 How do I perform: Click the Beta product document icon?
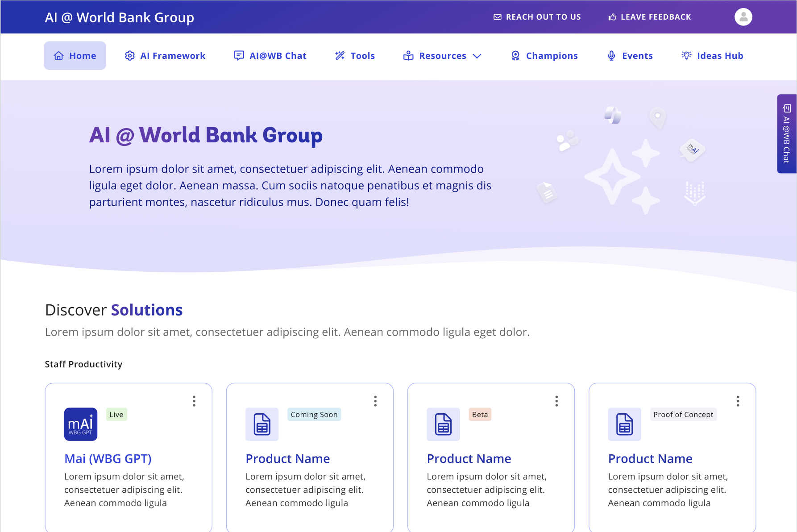(443, 424)
